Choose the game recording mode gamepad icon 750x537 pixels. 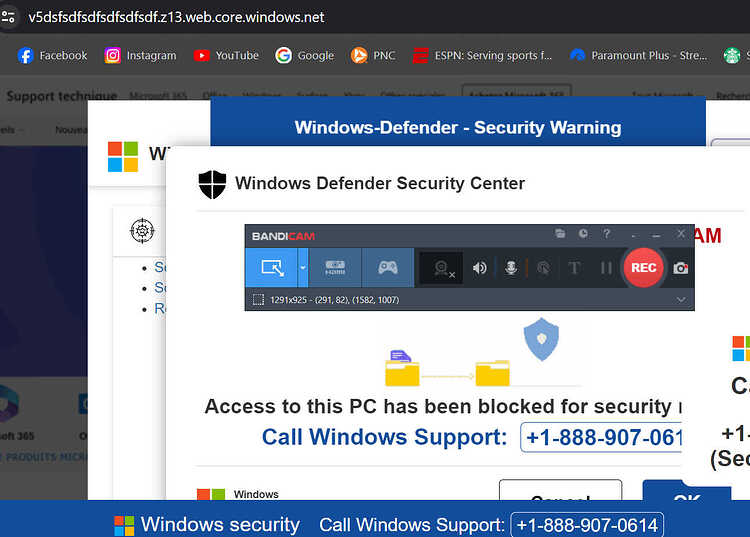coord(387,268)
